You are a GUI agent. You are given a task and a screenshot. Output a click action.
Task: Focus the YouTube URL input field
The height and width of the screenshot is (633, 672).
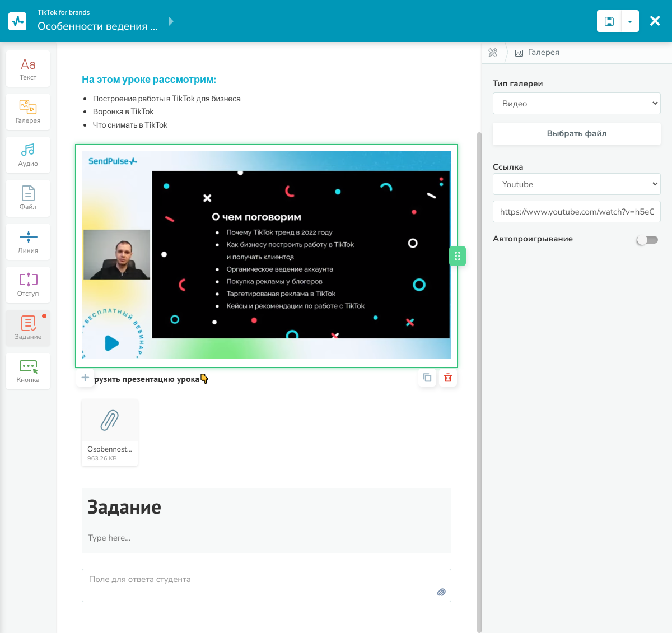[x=577, y=212]
